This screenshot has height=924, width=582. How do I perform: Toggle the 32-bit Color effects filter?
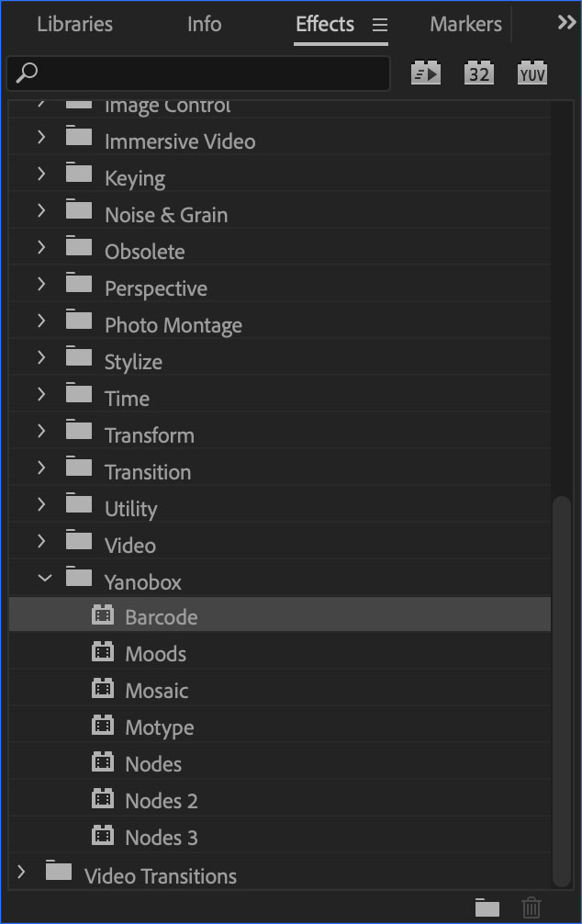(478, 73)
